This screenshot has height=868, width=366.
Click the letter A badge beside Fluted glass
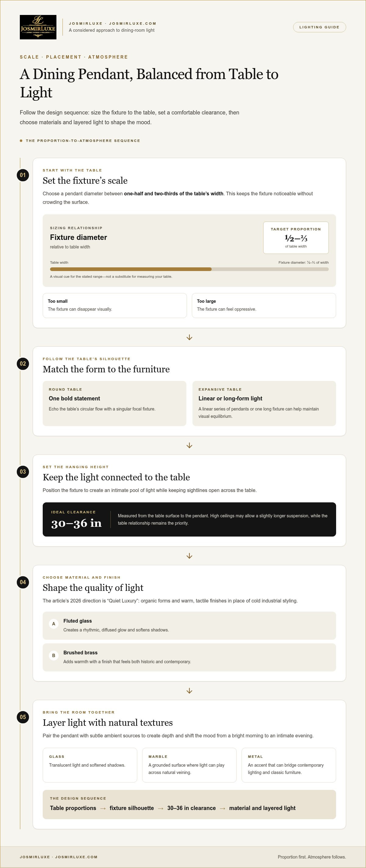tap(54, 624)
